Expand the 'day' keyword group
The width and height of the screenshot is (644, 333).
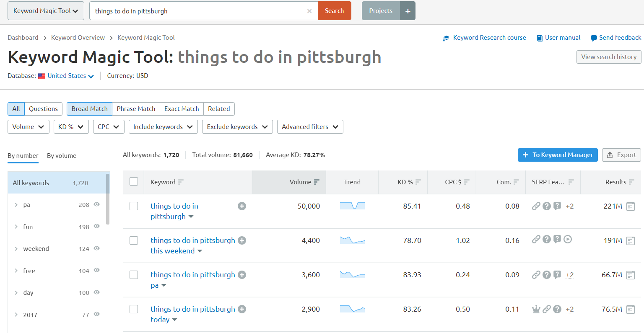pos(16,293)
